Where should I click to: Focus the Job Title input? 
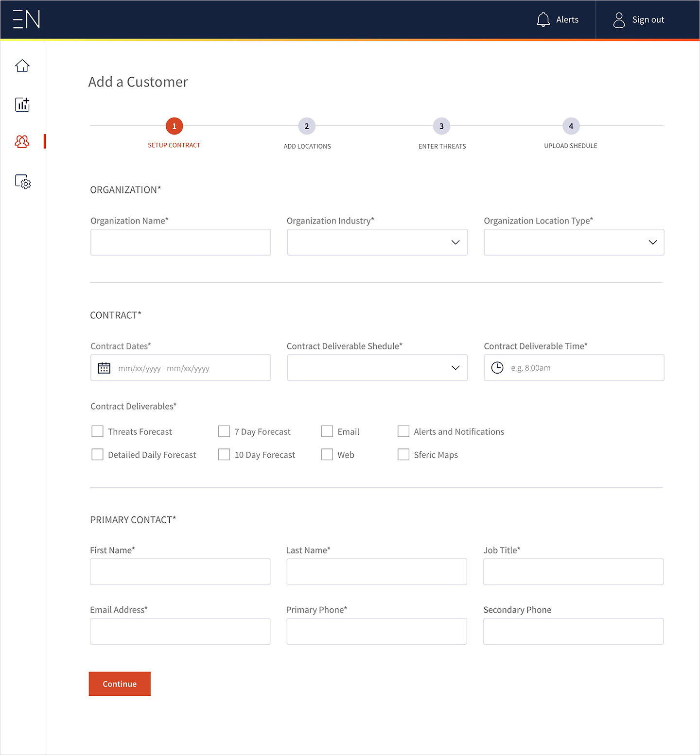tap(574, 572)
